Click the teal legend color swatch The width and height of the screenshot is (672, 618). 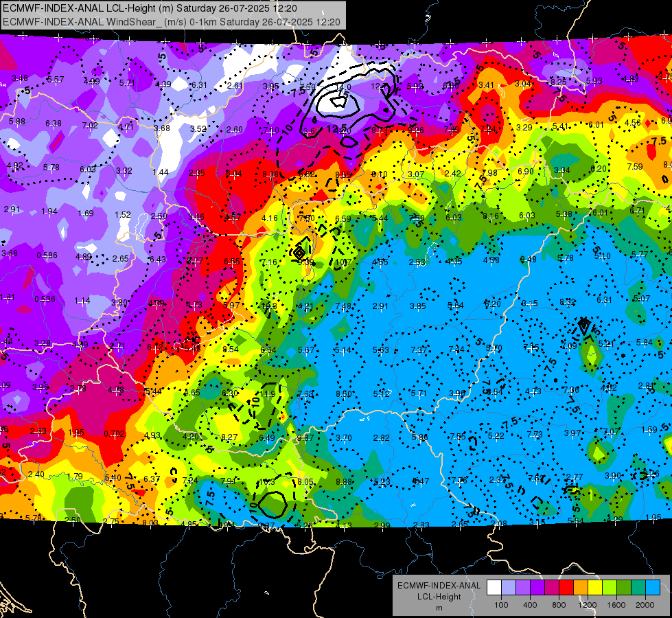[x=638, y=588]
